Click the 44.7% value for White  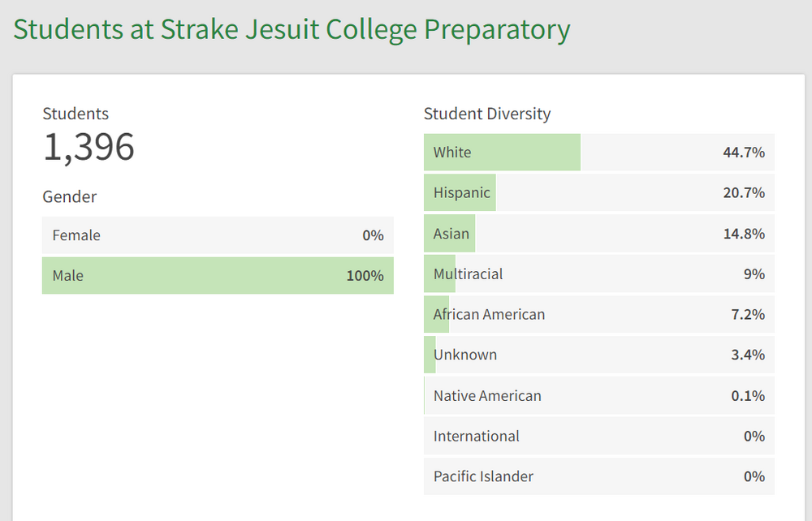click(744, 153)
